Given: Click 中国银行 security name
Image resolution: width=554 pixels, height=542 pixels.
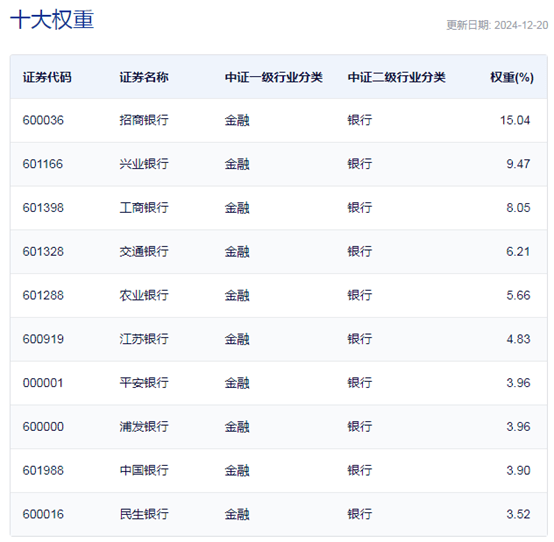Looking at the screenshot, I should [144, 471].
